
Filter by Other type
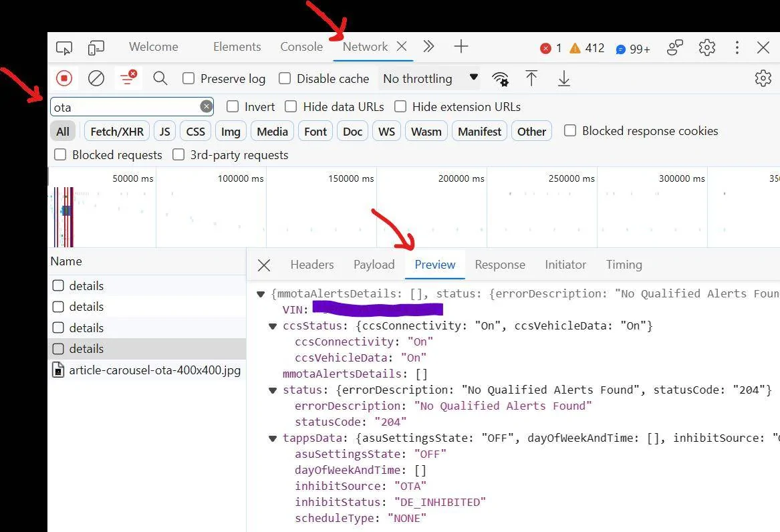(531, 131)
